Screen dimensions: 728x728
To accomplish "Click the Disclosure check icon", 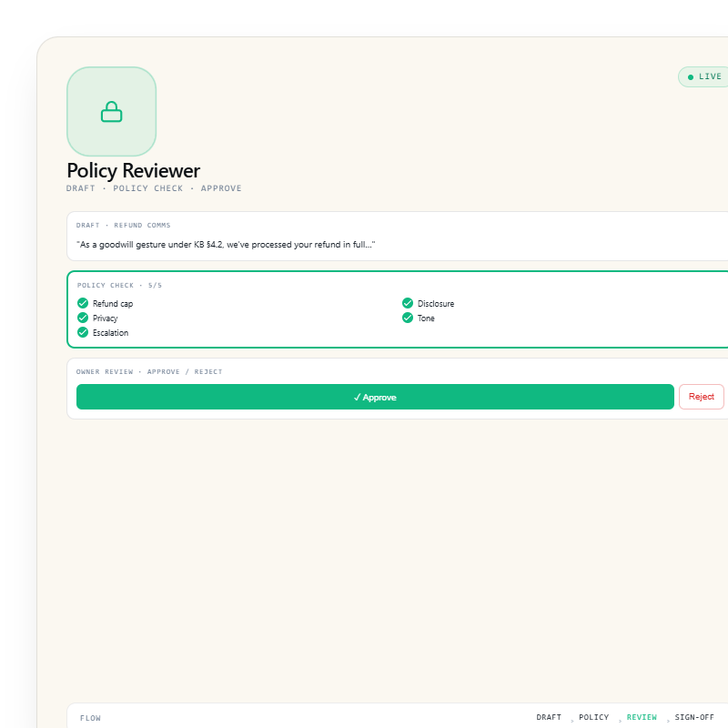I will tap(407, 303).
